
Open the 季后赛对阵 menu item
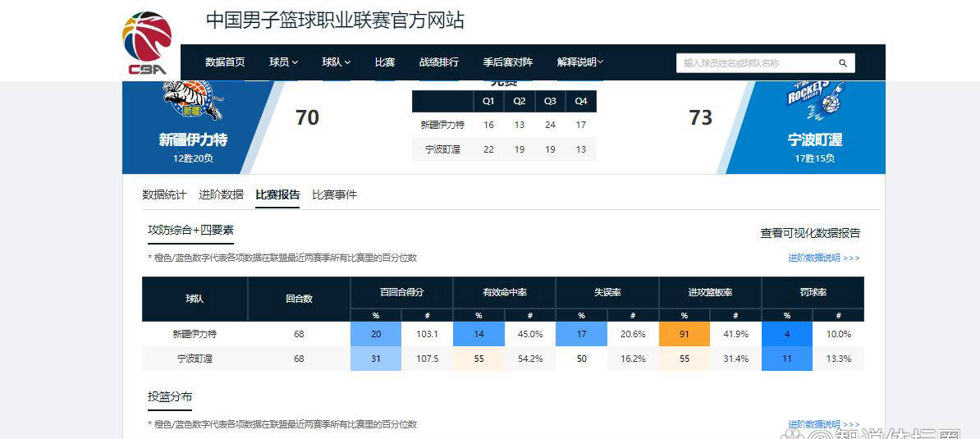(x=507, y=62)
